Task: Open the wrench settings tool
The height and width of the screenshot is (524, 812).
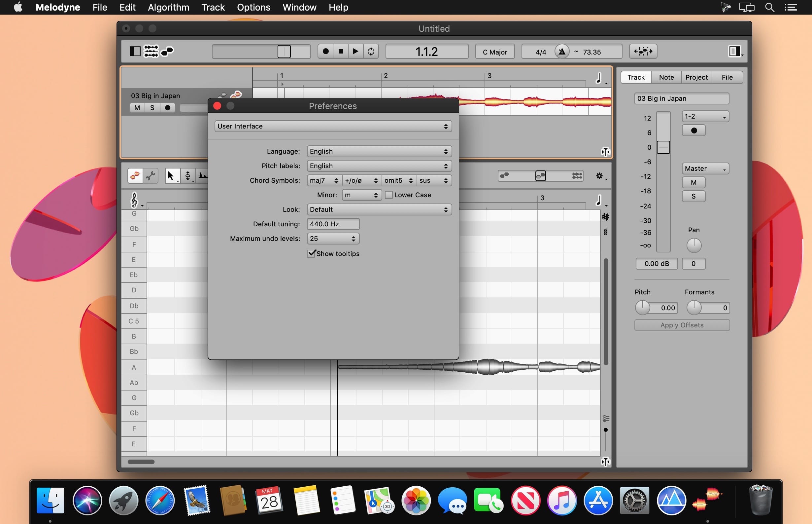Action: point(151,175)
